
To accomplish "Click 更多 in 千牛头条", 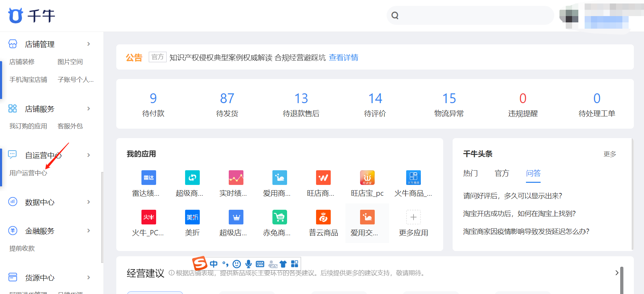I will [x=610, y=154].
